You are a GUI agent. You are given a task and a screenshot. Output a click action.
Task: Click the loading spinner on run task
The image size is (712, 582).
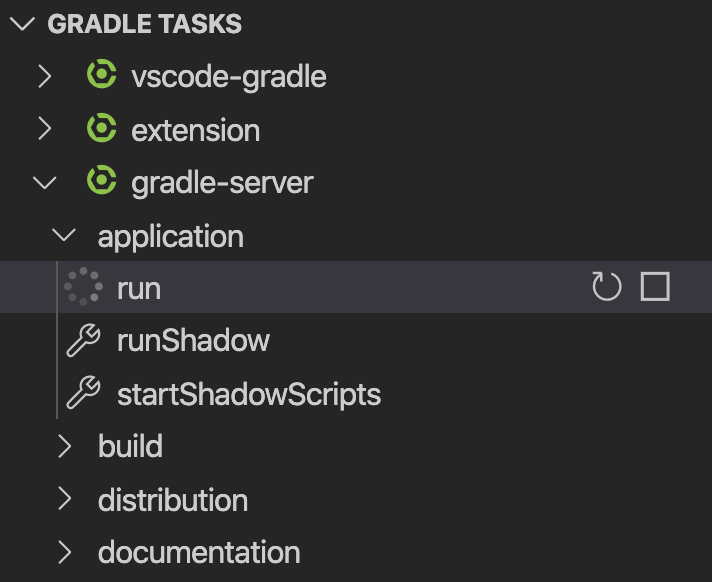pyautogui.click(x=83, y=286)
